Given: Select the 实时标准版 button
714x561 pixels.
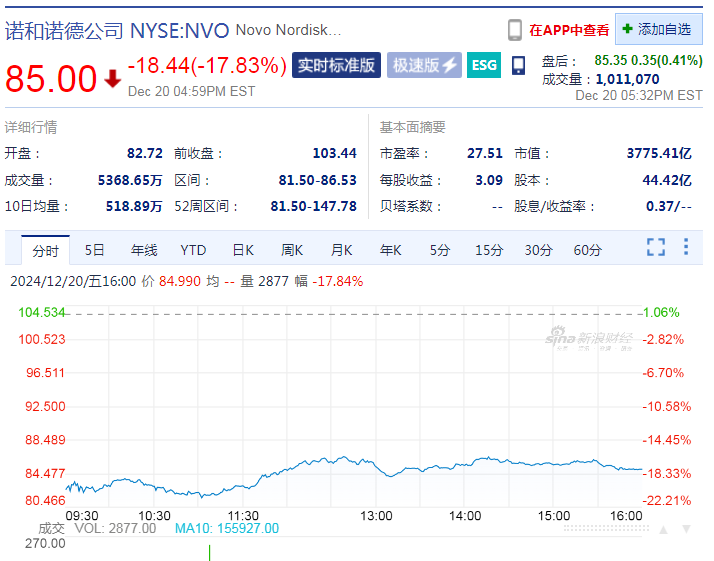Looking at the screenshot, I should [x=337, y=65].
